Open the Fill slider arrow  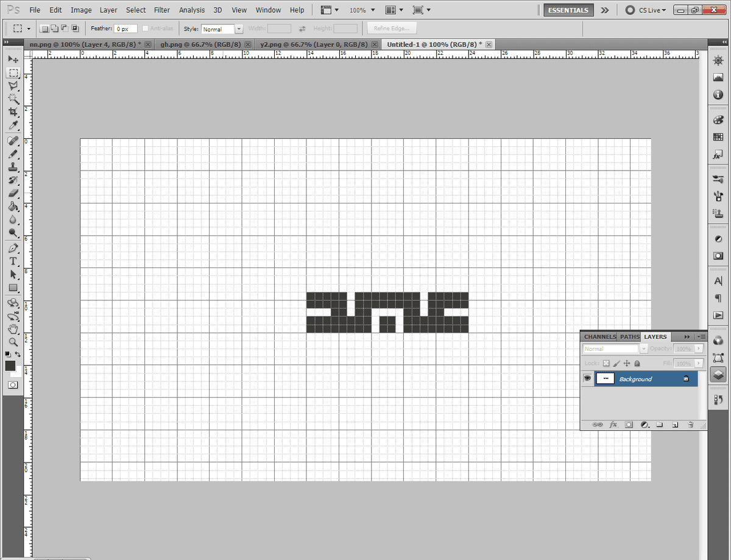pos(699,363)
